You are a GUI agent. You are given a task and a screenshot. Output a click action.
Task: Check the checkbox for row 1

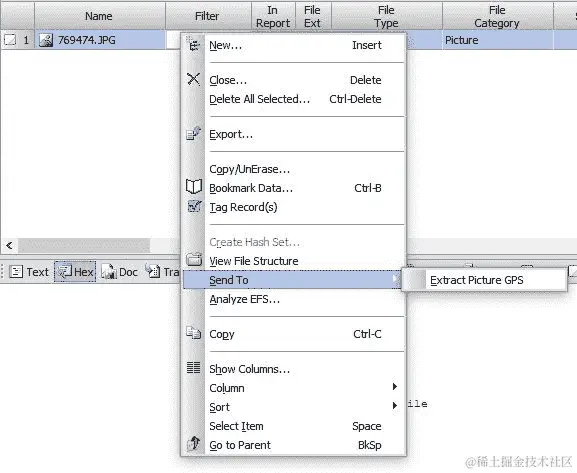(10, 39)
